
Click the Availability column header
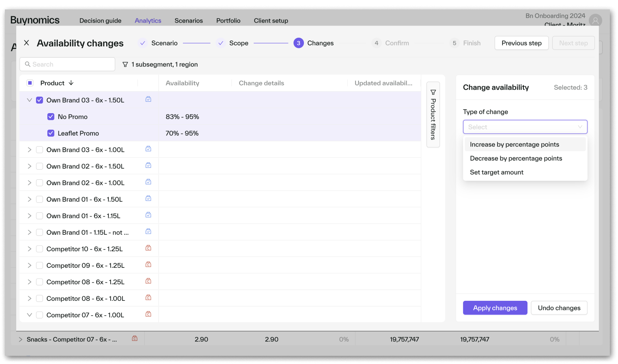(x=182, y=83)
